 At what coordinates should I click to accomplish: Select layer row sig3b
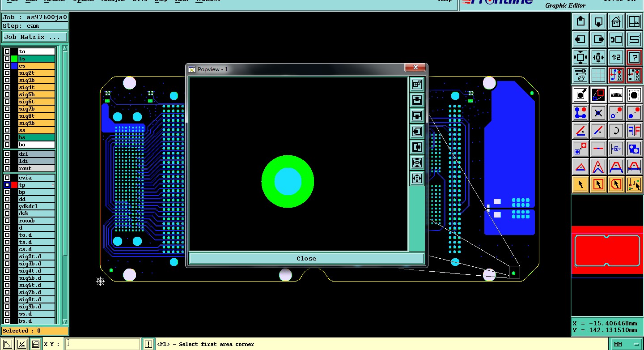click(x=36, y=80)
